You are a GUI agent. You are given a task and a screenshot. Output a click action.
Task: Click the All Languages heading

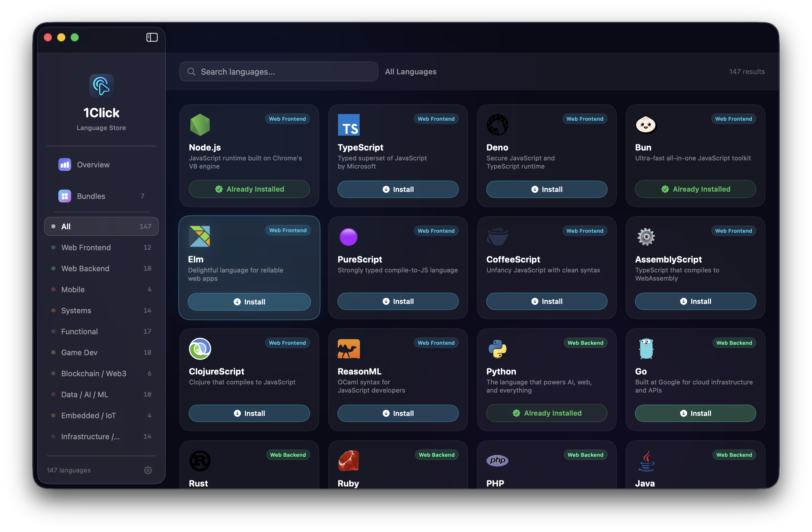pos(410,72)
